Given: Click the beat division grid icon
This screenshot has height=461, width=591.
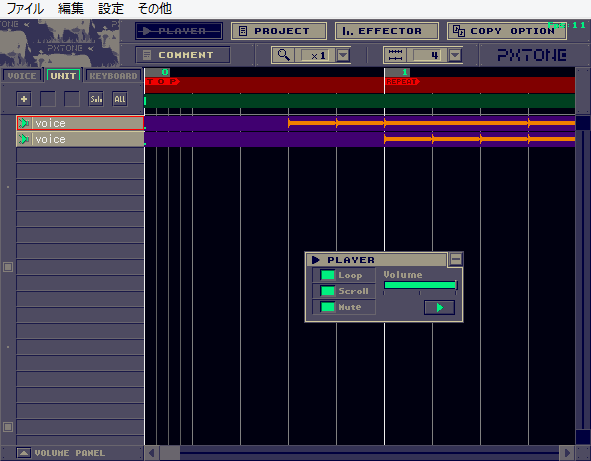Looking at the screenshot, I should coord(395,55).
